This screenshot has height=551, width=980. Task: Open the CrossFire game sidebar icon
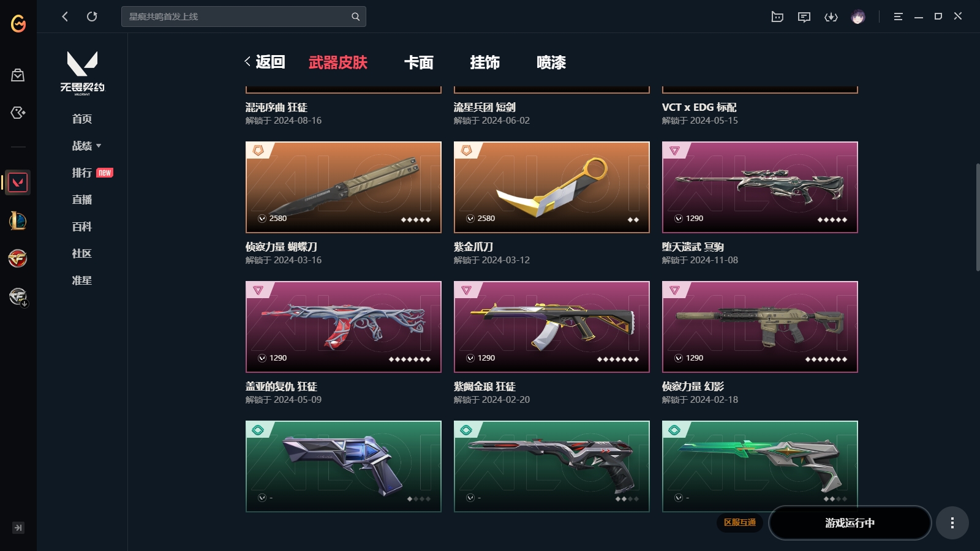pyautogui.click(x=18, y=258)
